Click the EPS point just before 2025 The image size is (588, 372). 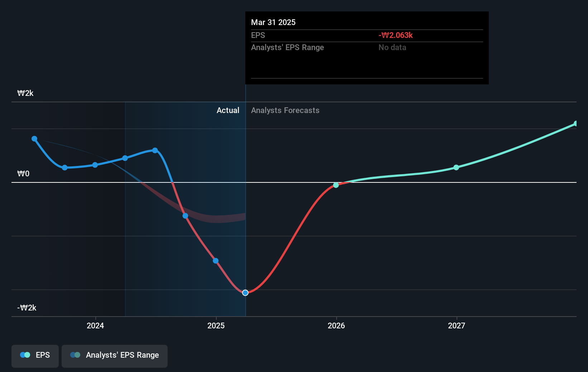click(216, 261)
